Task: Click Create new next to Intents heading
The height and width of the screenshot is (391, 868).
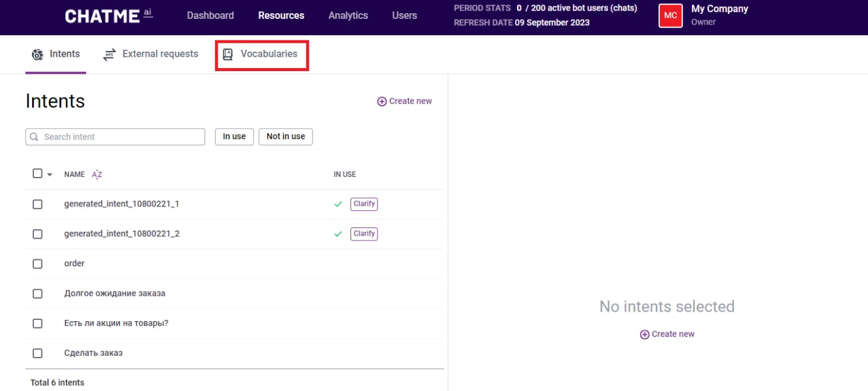Action: pos(404,101)
